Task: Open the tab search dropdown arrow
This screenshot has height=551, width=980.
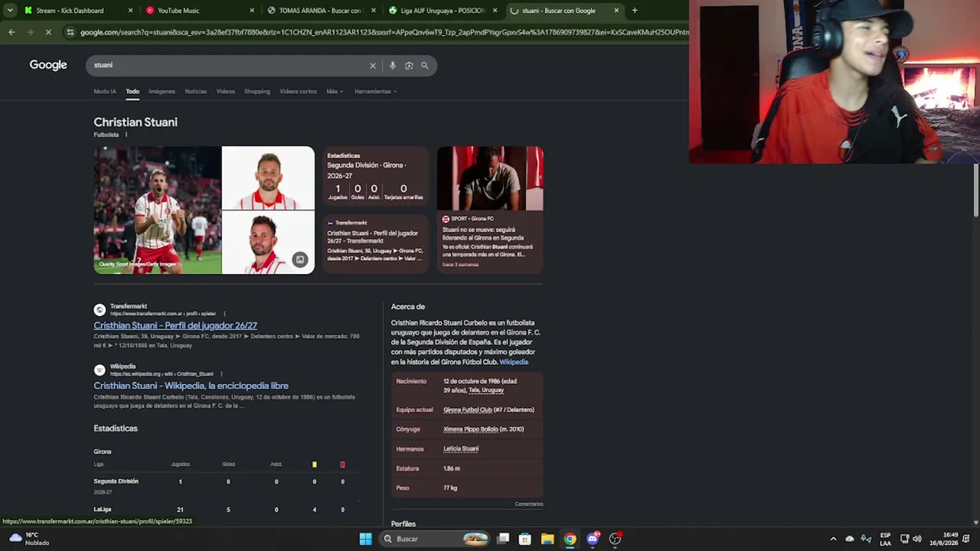Action: pyautogui.click(x=9, y=11)
